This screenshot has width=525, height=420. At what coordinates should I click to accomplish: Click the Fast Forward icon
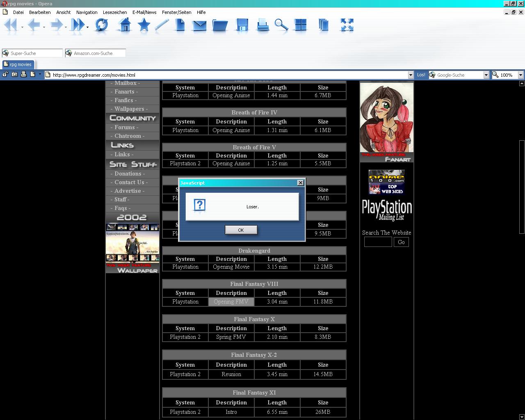point(77,25)
